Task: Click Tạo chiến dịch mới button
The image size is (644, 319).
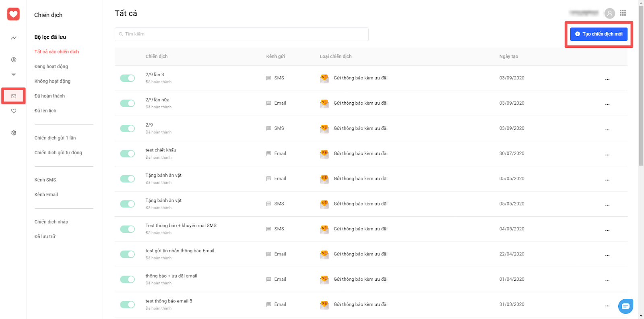Action: (x=599, y=34)
